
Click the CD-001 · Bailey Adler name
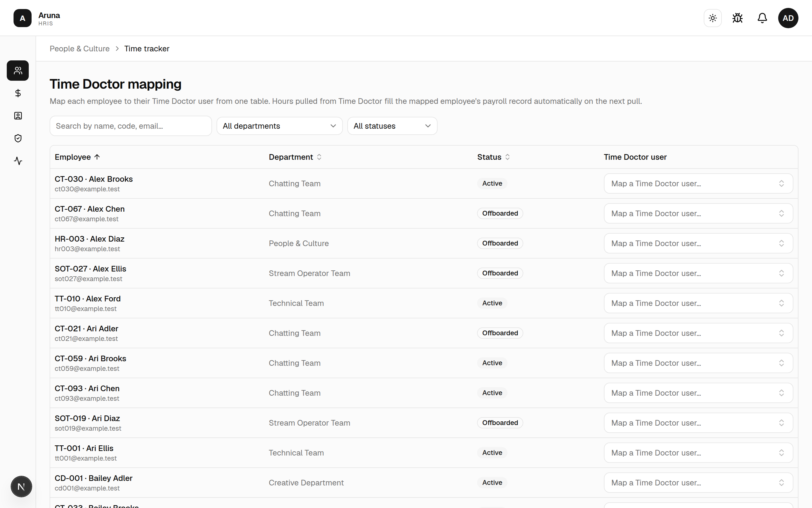point(94,478)
